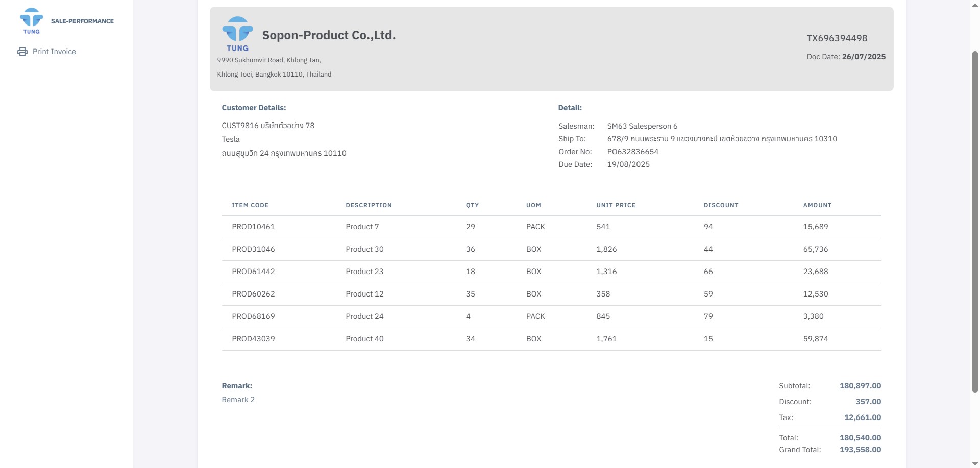980x468 pixels.
Task: Click address line 9990 Sukhumvit Road
Action: point(269,60)
